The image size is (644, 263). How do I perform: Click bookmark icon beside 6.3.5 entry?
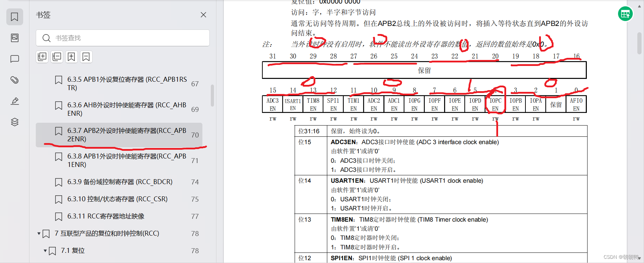click(59, 80)
